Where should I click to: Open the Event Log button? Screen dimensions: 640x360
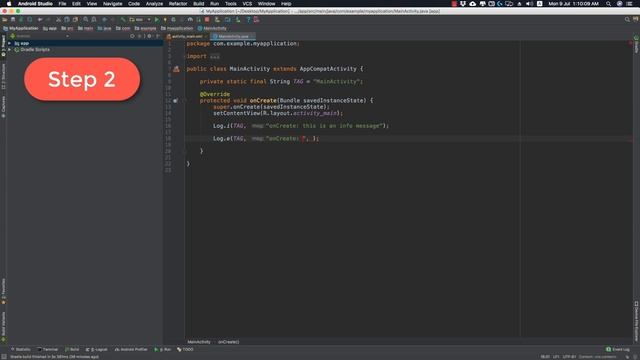618,350
